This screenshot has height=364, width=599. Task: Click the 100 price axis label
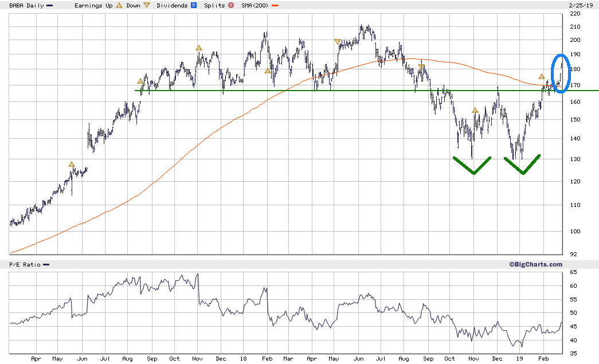(575, 231)
